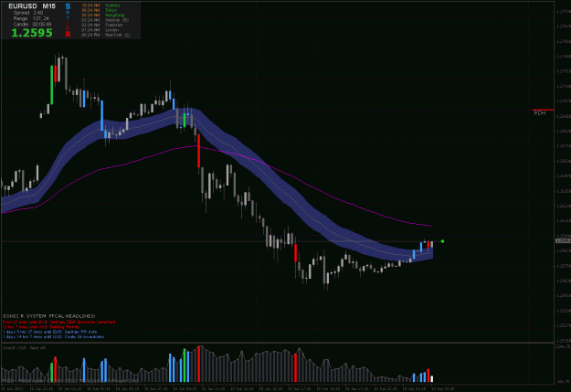Click the red R of the Sonic R logo
The height and width of the screenshot is (392, 571).
(x=68, y=34)
